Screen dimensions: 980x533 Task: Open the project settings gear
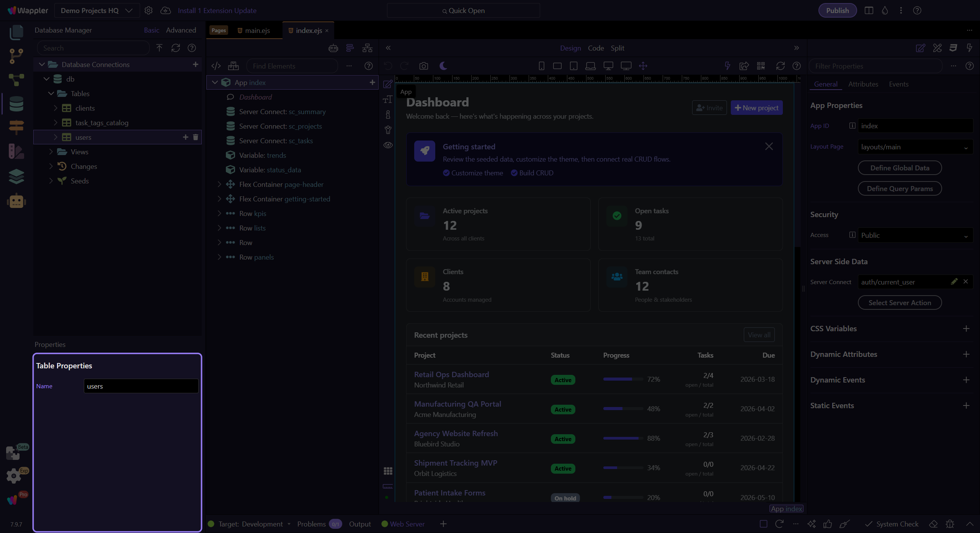point(149,10)
